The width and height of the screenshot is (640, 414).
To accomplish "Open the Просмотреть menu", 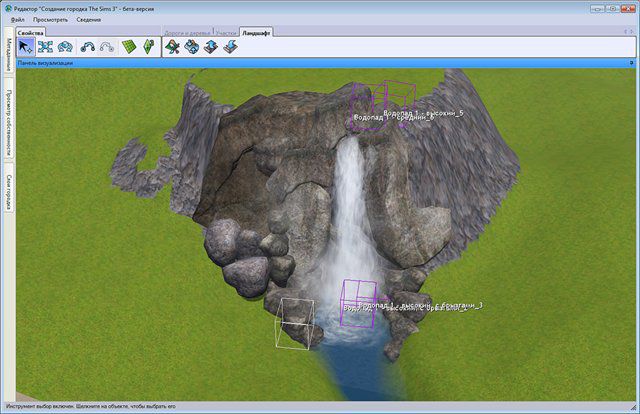I will (x=51, y=19).
